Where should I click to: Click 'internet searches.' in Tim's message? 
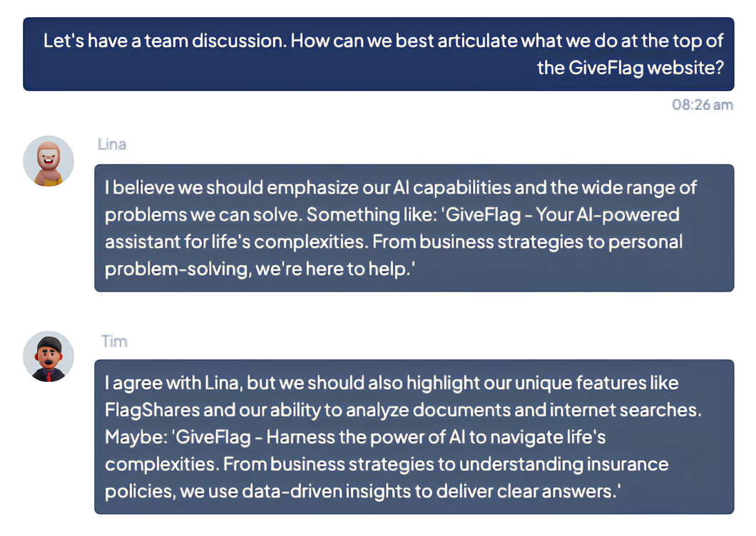pyautogui.click(x=625, y=410)
